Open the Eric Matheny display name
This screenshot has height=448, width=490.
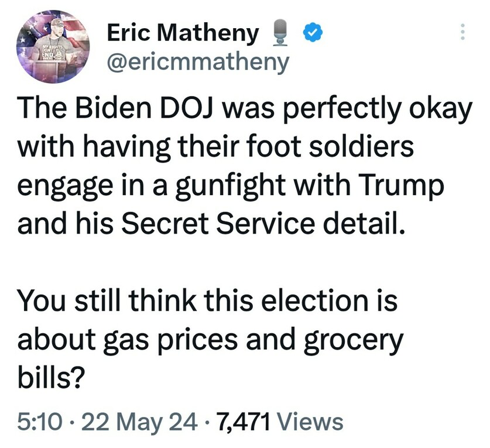tap(183, 33)
